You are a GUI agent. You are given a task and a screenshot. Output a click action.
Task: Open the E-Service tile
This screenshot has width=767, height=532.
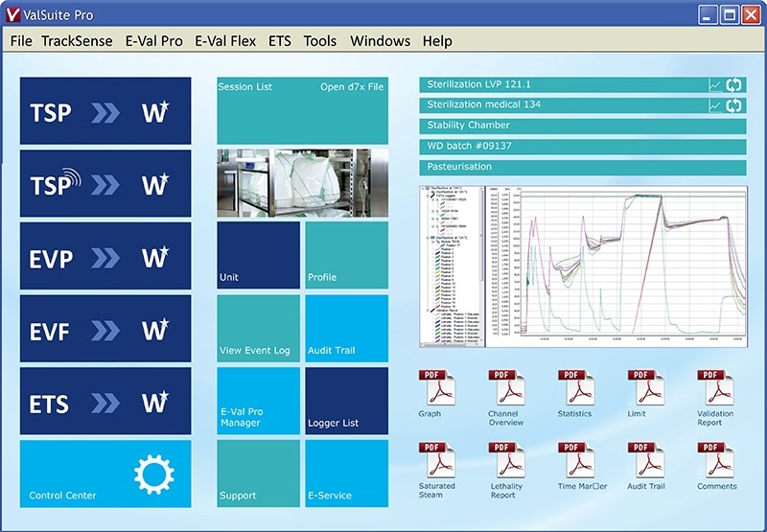[347, 474]
